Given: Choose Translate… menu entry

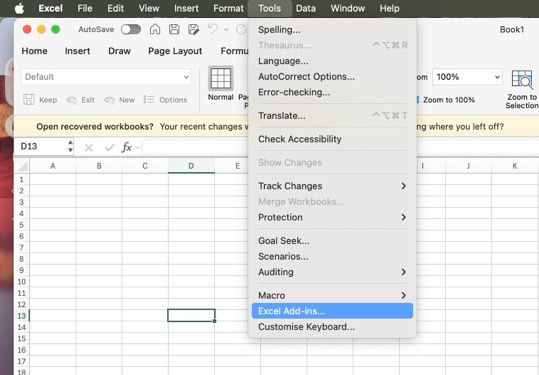Looking at the screenshot, I should click(x=332, y=116).
